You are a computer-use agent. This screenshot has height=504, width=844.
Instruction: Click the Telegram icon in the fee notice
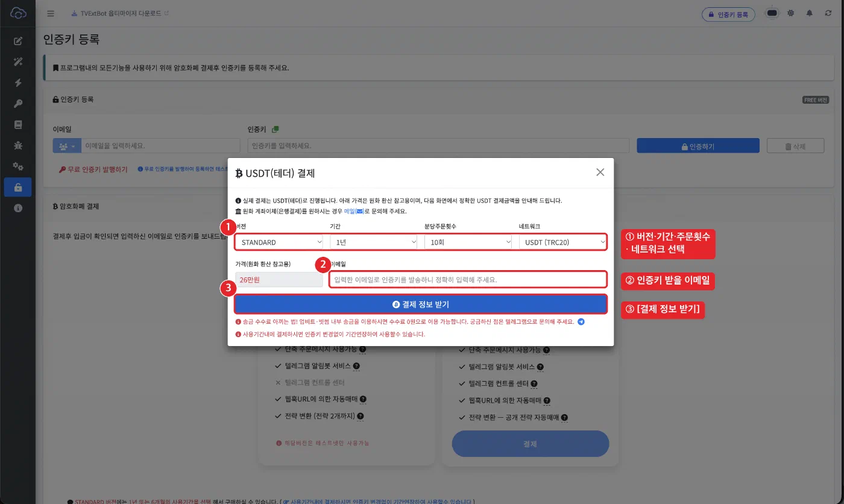click(x=581, y=322)
